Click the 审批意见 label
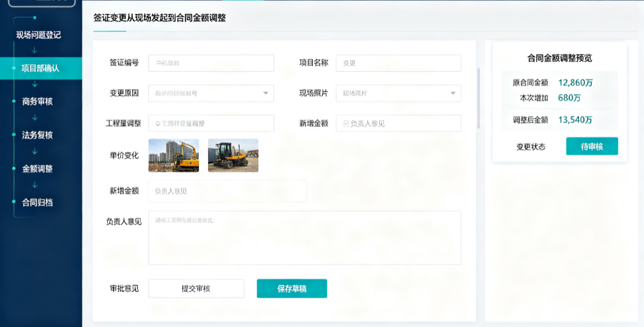This screenshot has width=644, height=327. [x=124, y=289]
